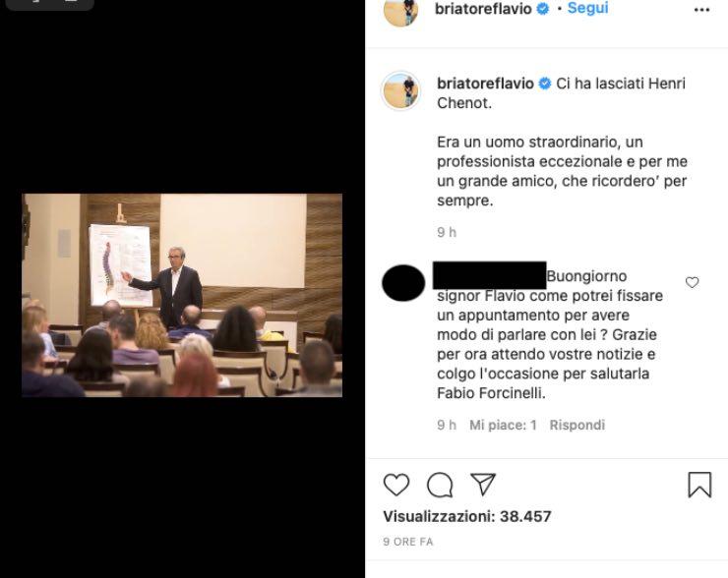Viewport: 728px width, 578px height.
Task: Open the three-dots more options menu
Action: [x=701, y=10]
